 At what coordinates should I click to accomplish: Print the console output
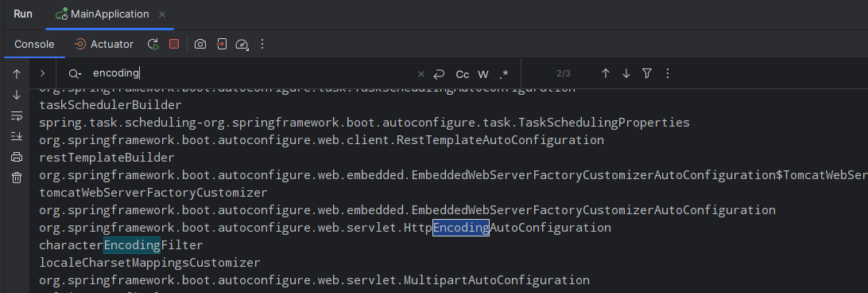click(x=17, y=157)
